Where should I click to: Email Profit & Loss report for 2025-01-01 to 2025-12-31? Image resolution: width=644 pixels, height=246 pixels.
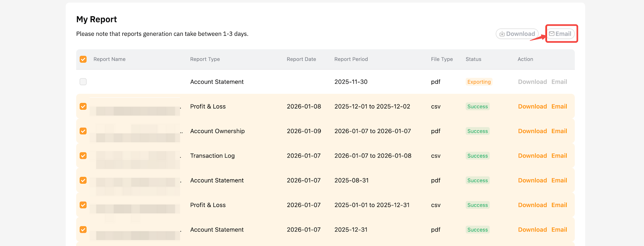pyautogui.click(x=559, y=205)
